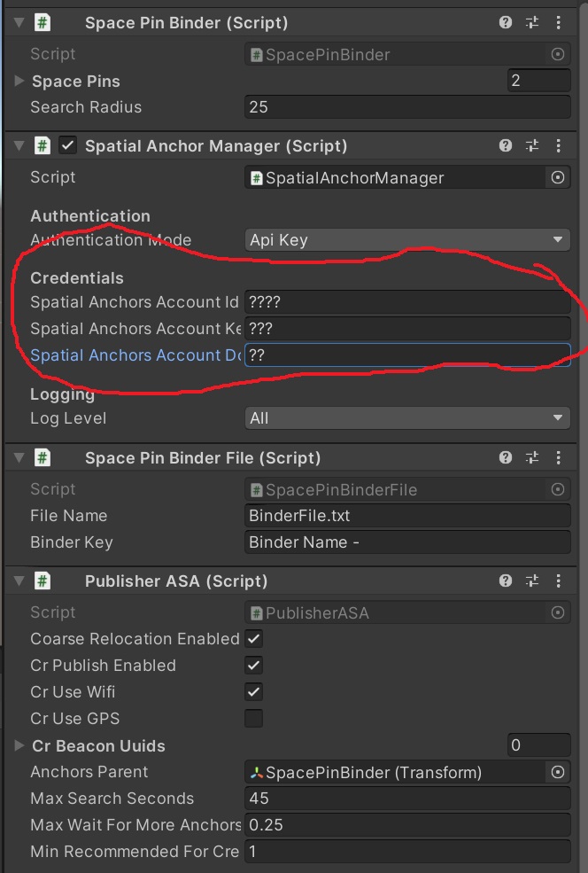Click the Binder Key input field
The width and height of the screenshot is (588, 873).
coord(407,542)
